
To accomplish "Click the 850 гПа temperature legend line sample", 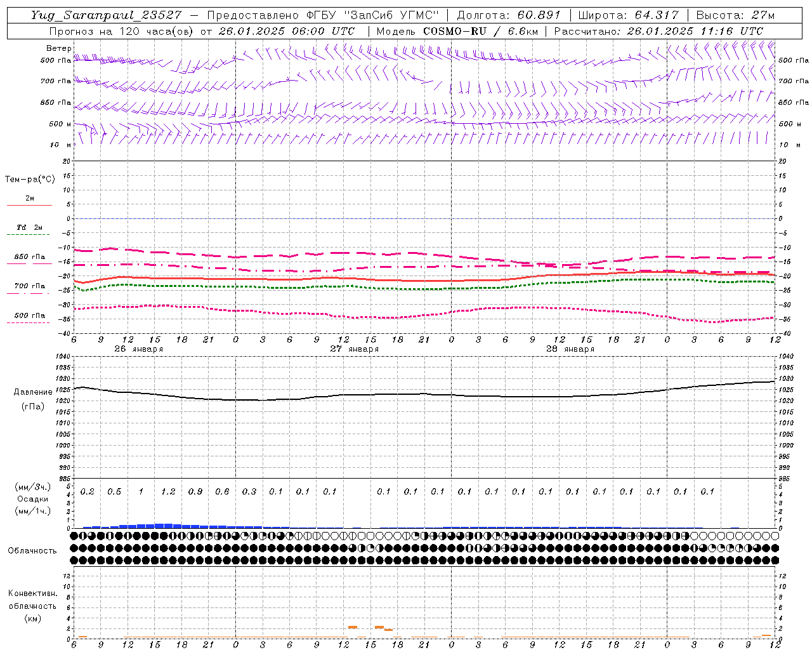I will point(29,262).
